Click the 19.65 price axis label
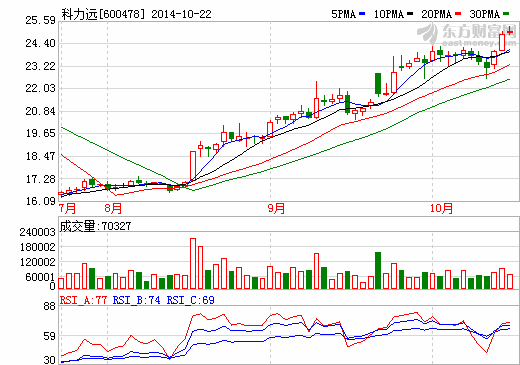 pyautogui.click(x=41, y=134)
